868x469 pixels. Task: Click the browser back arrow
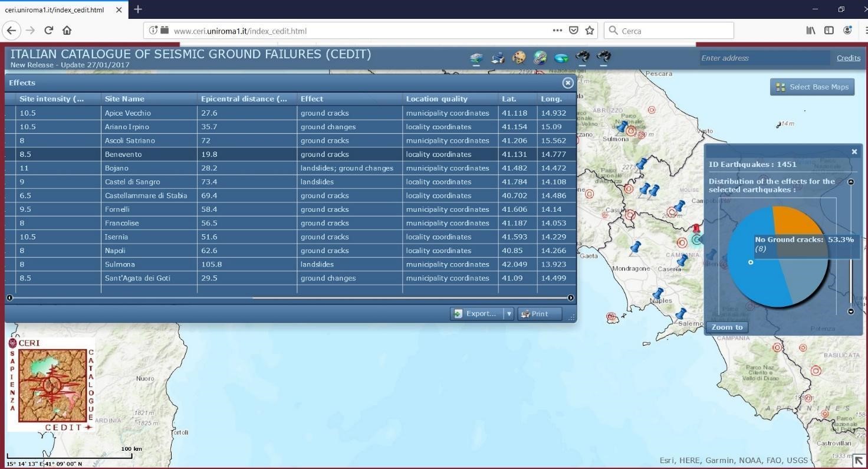(12, 31)
